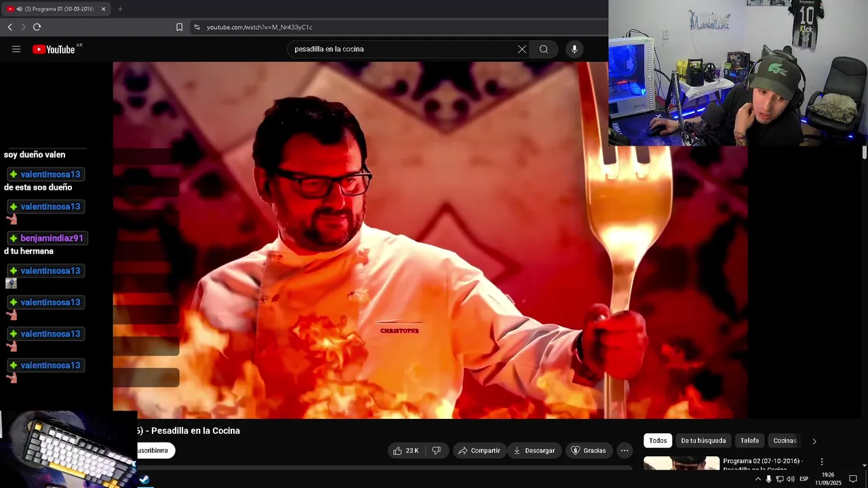Viewport: 868px width, 488px height.
Task: Close the Programa 01 browser tab
Action: (x=103, y=9)
